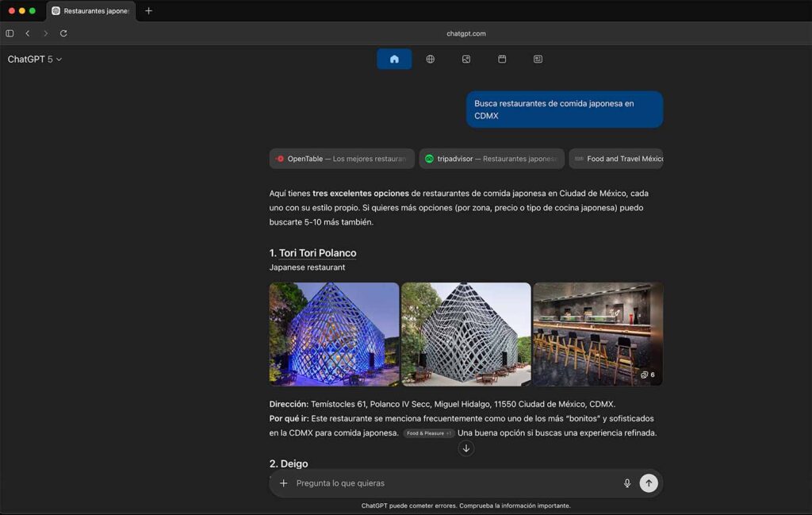Switch to the Restaurantes japoneses tab

pyautogui.click(x=90, y=12)
